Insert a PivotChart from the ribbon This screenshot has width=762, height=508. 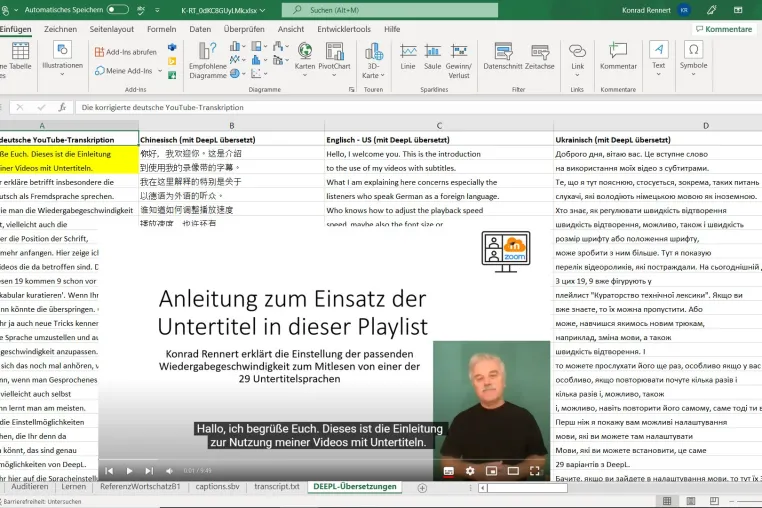(x=334, y=56)
